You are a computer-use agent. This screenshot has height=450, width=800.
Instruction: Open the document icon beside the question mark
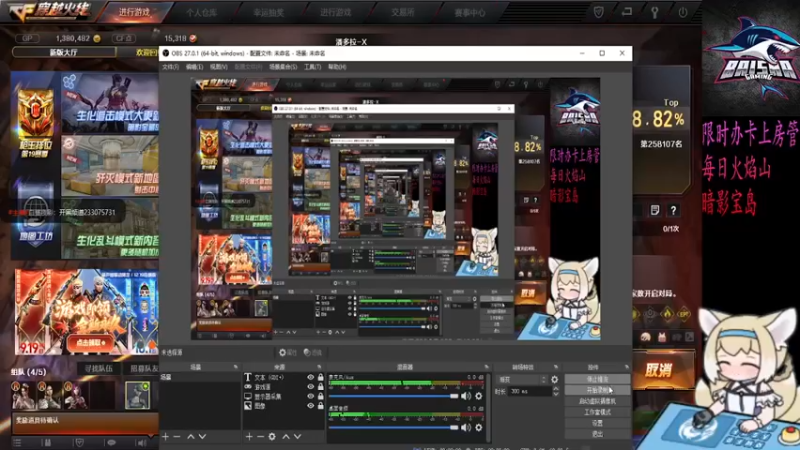pos(655,210)
